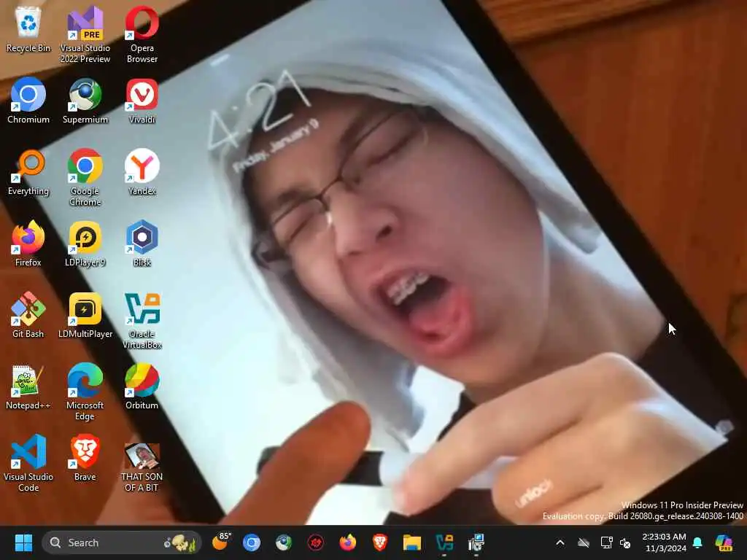Open the clock showing 2:23:03 AM
This screenshot has height=560, width=747.
point(665,542)
